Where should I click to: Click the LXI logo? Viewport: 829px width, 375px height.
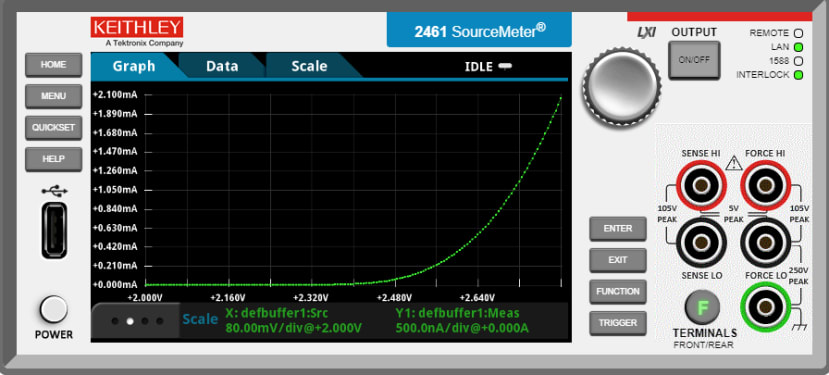tap(646, 32)
